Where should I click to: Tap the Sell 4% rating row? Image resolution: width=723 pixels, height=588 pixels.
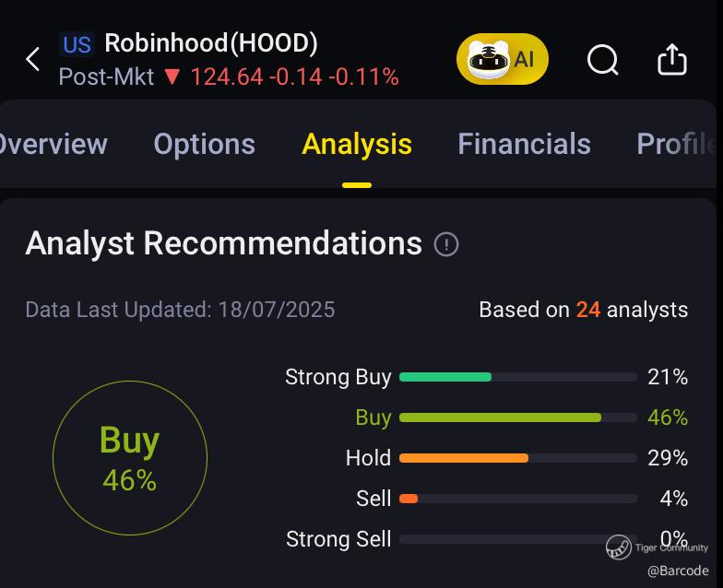(517, 499)
